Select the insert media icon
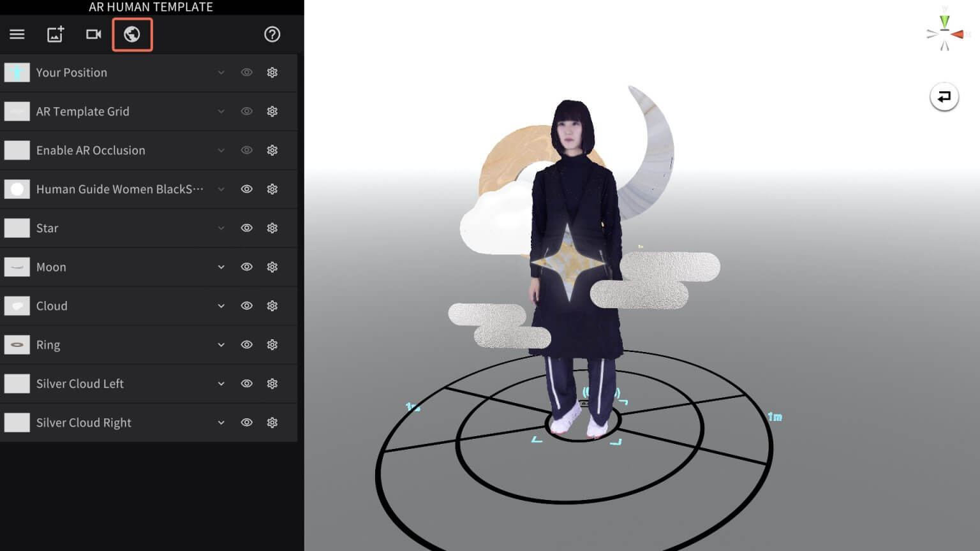The image size is (980, 551). (x=55, y=34)
